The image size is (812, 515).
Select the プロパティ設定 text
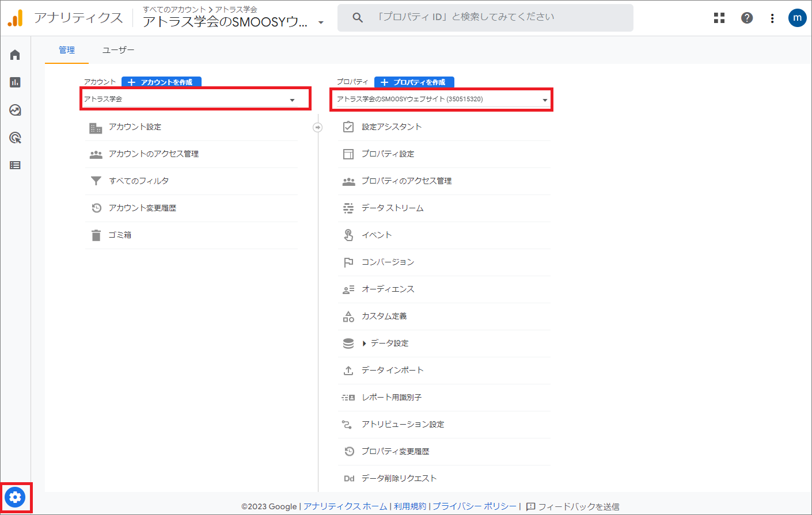pos(388,154)
